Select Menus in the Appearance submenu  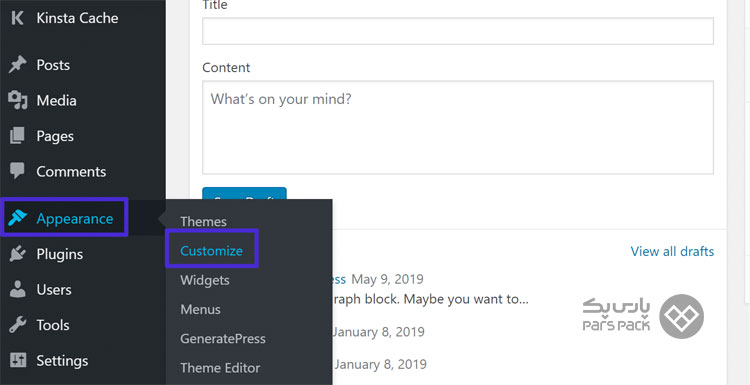[200, 309]
